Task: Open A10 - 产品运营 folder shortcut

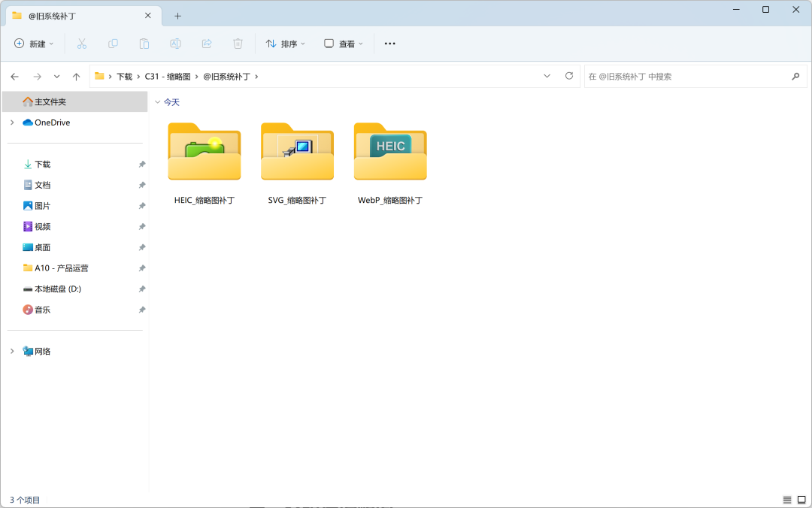Action: point(61,268)
